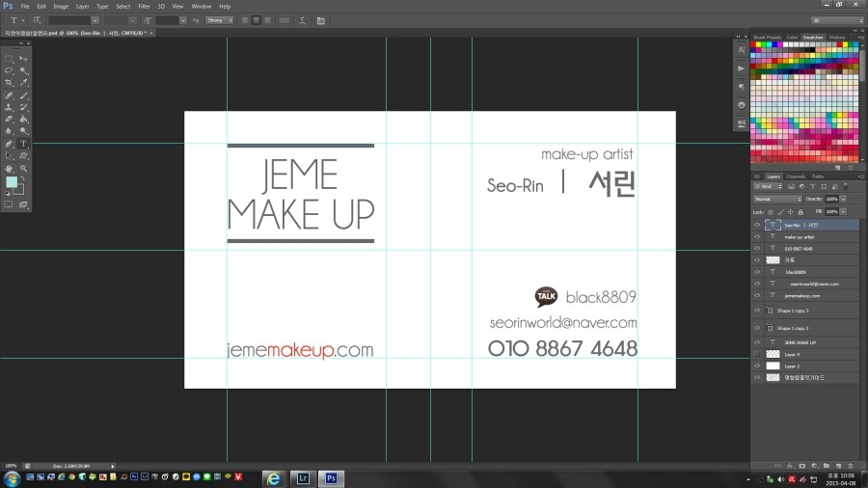
Task: Change screen mode icon in toolbox
Action: 23,204
